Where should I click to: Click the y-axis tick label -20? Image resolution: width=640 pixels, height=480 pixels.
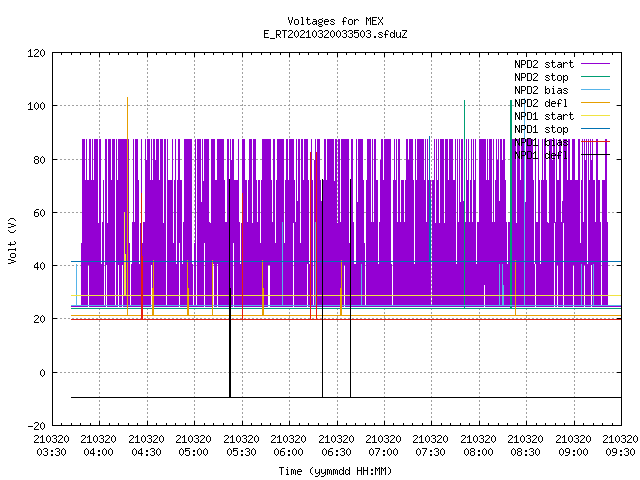click(36, 426)
